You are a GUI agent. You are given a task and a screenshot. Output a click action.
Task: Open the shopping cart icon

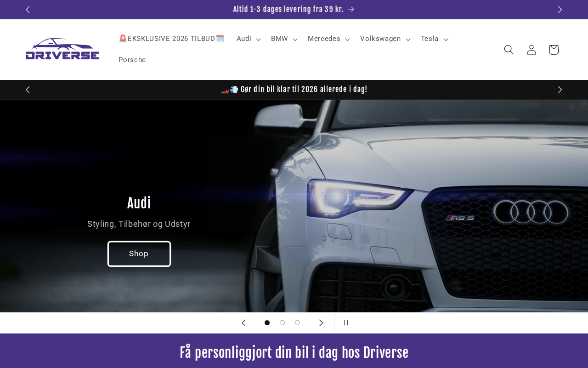[x=554, y=50]
